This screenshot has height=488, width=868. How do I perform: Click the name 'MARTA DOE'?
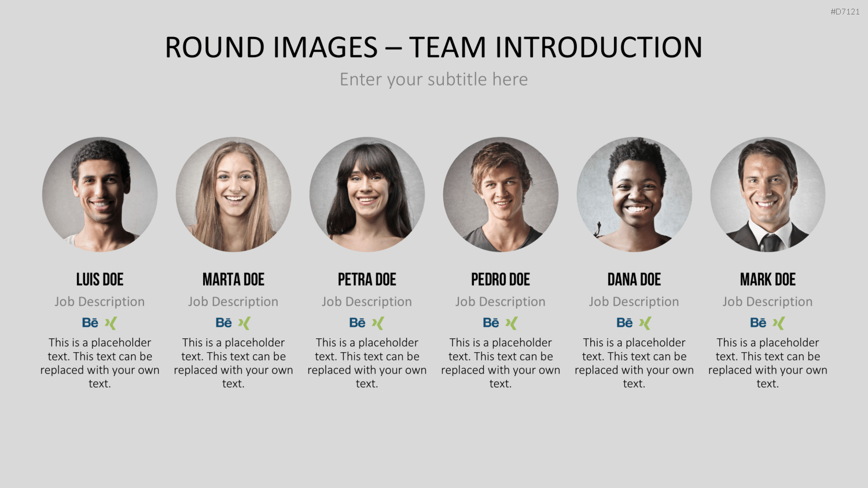pyautogui.click(x=234, y=280)
